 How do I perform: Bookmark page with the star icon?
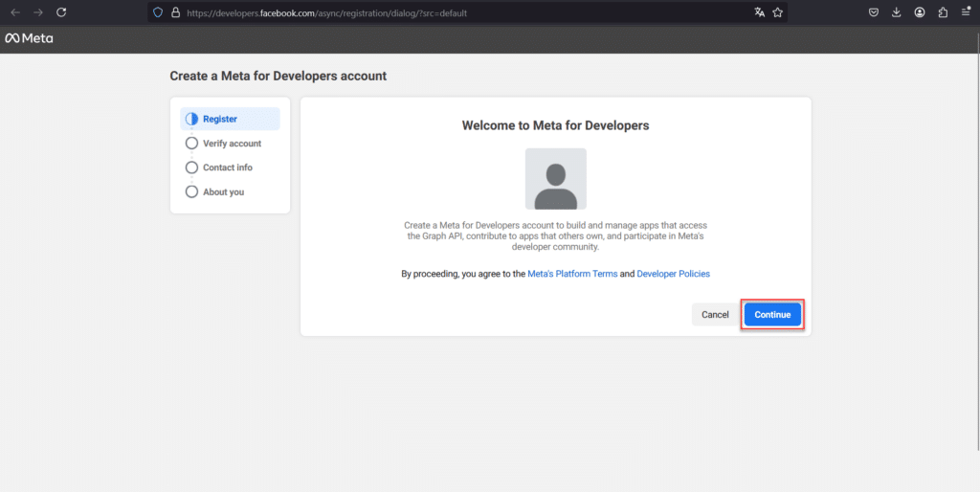tap(777, 12)
